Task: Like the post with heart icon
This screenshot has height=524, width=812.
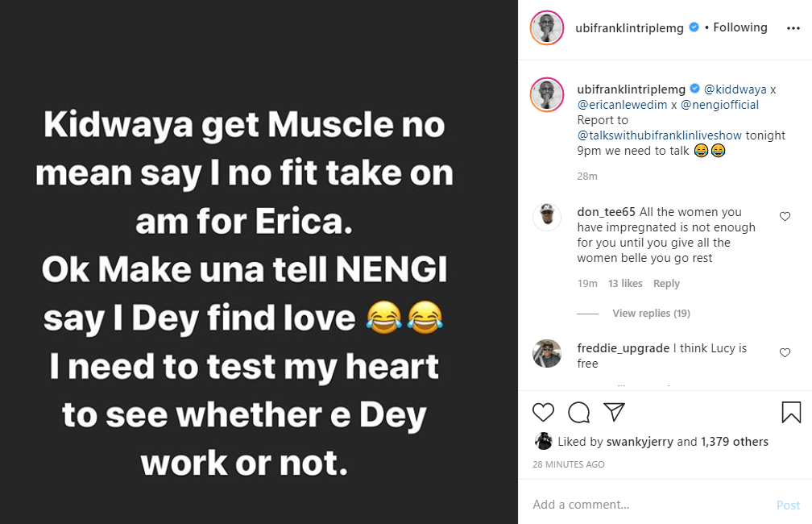Action: pyautogui.click(x=544, y=413)
